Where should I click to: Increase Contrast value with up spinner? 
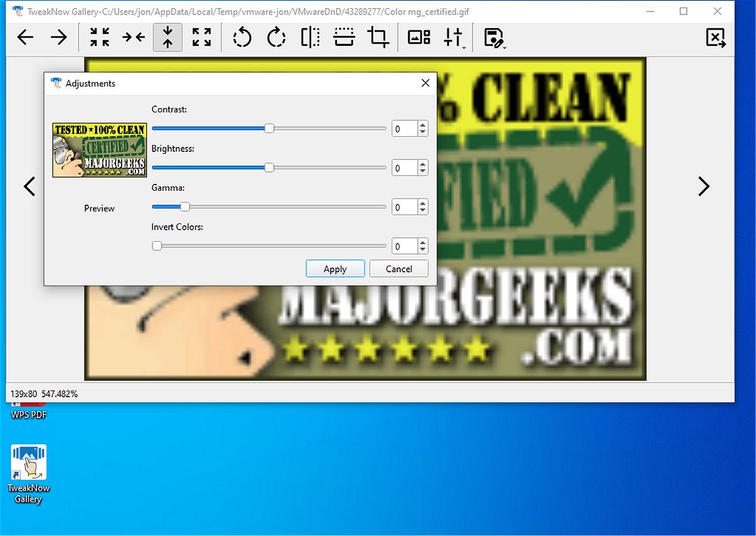423,125
